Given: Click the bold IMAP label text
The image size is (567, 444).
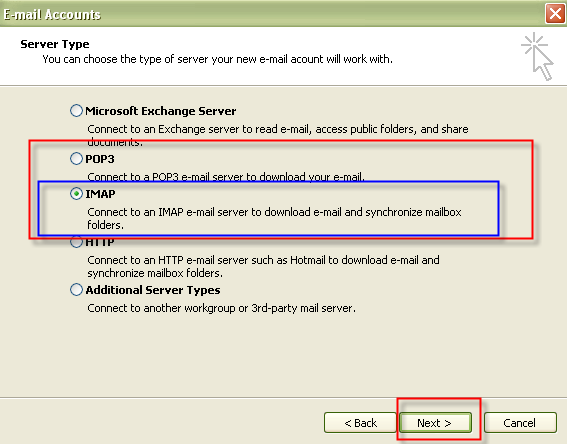Looking at the screenshot, I should click(x=100, y=194).
